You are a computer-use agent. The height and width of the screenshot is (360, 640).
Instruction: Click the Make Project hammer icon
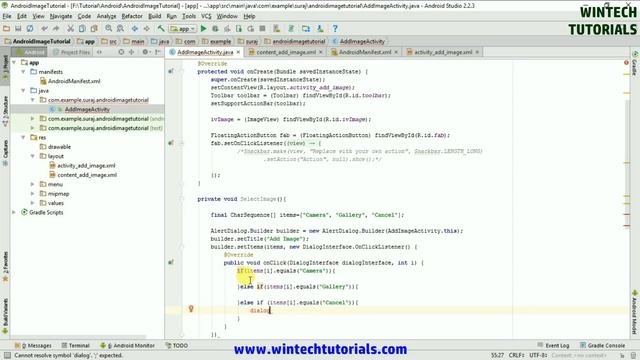pyautogui.click(x=161, y=29)
